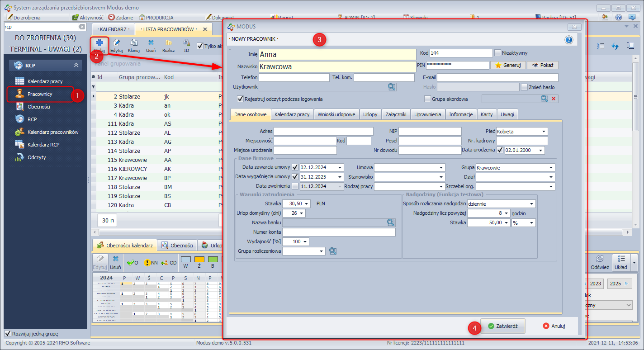Click the Generuj PIN button
Image resolution: width=644 pixels, height=350 pixels.
(x=508, y=65)
